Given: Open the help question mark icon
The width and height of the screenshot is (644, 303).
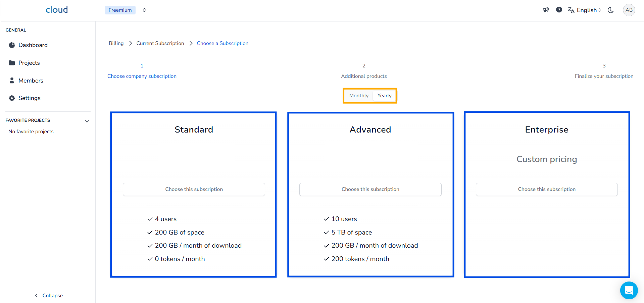Looking at the screenshot, I should 559,10.
